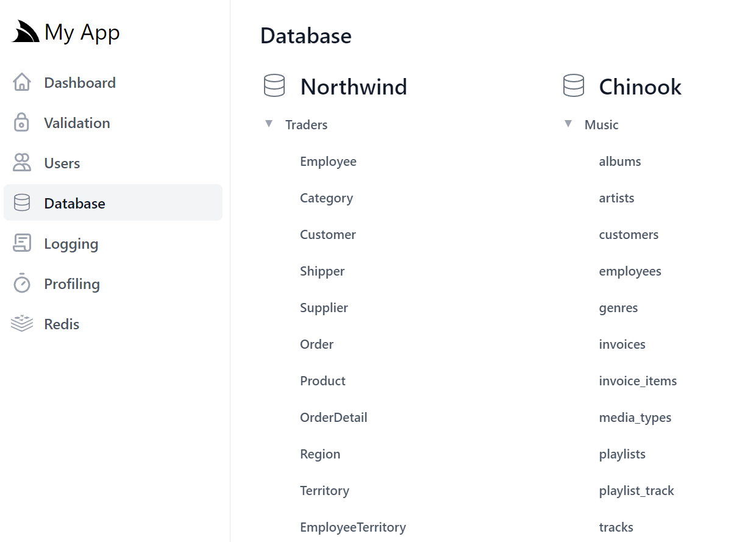The image size is (756, 542).
Task: Click the Chinook database cylinder icon
Action: (574, 86)
